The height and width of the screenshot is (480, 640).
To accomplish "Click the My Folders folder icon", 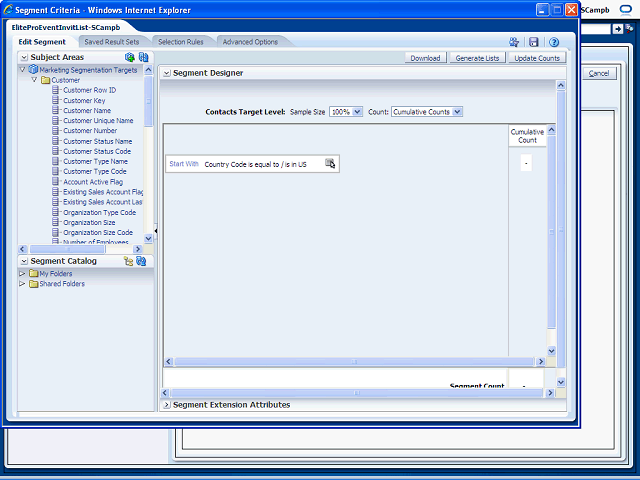I will click(33, 273).
